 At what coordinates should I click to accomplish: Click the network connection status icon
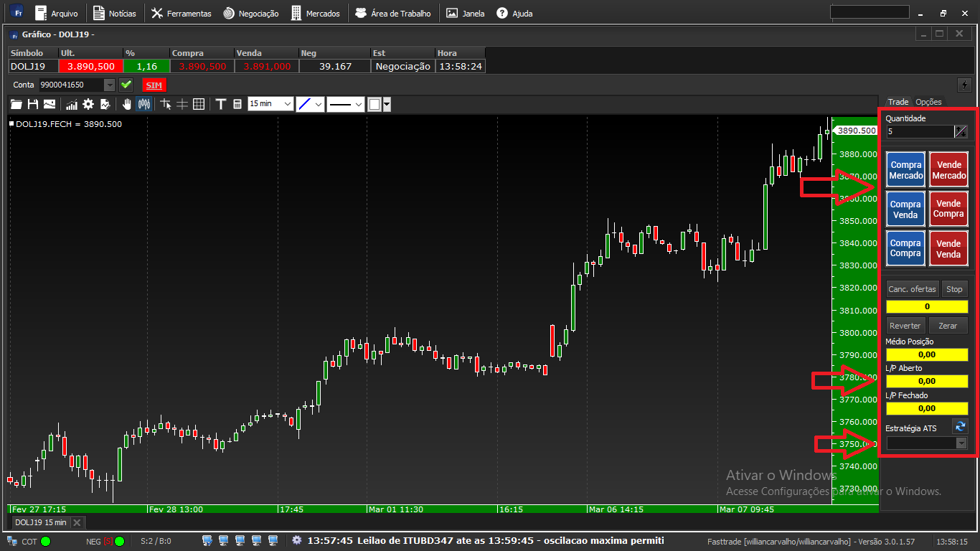pyautogui.click(x=11, y=541)
